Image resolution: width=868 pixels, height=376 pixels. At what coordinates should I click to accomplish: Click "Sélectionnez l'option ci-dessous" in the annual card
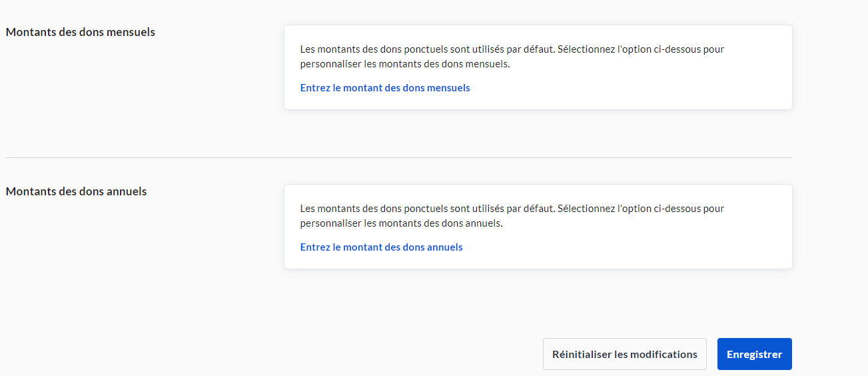pos(630,209)
